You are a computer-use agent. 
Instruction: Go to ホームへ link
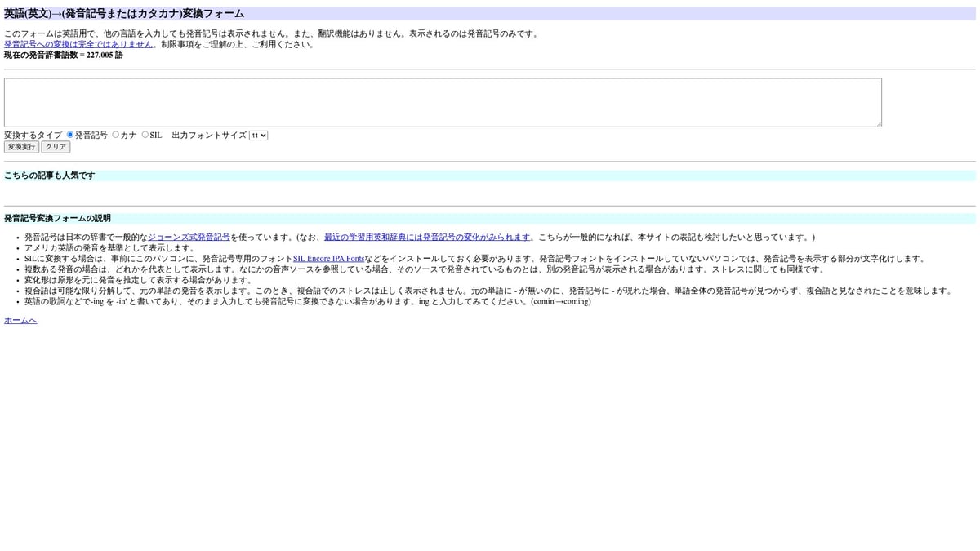tap(20, 321)
